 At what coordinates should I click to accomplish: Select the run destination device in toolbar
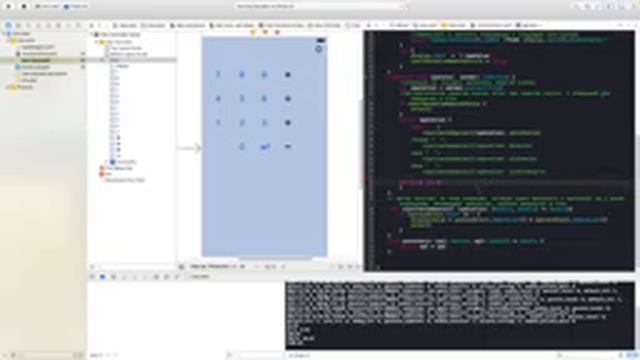click(x=76, y=6)
